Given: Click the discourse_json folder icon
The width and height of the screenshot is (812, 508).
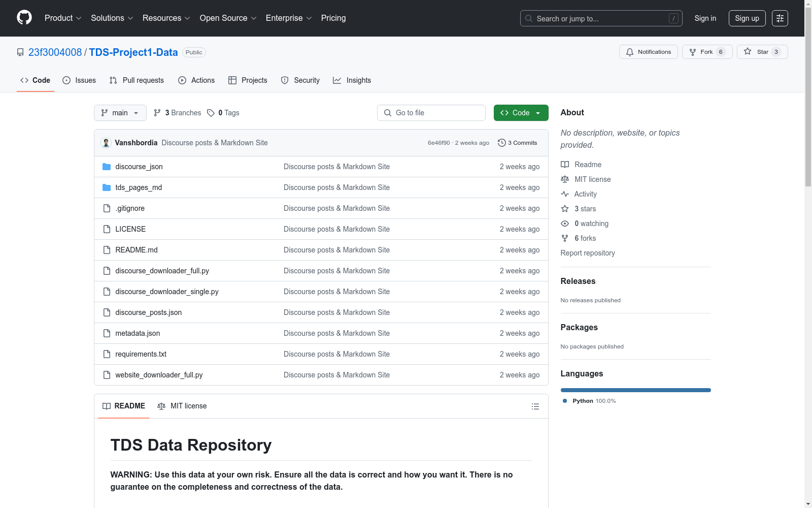Looking at the screenshot, I should coord(107,167).
